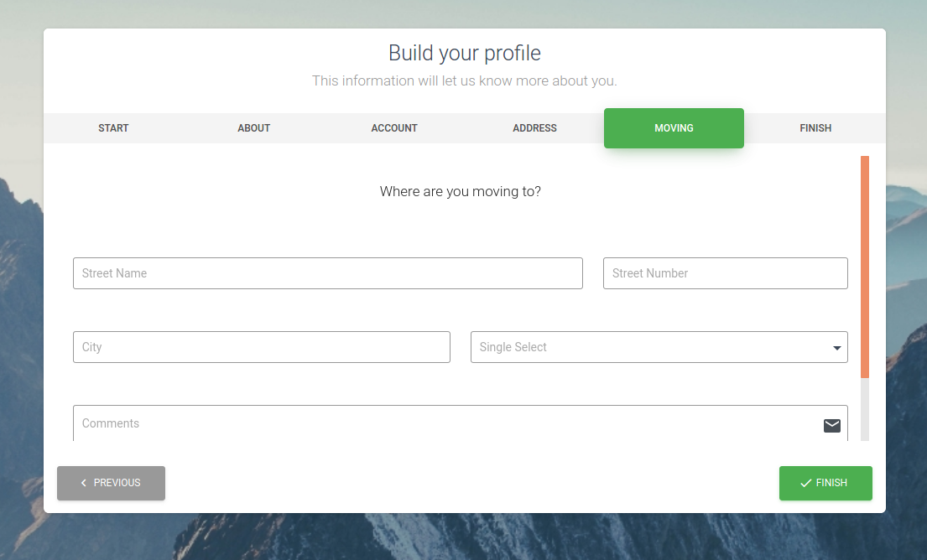Viewport: 927px width, 560px height.
Task: Click the 'Where are you moving to?' heading
Action: 460,191
